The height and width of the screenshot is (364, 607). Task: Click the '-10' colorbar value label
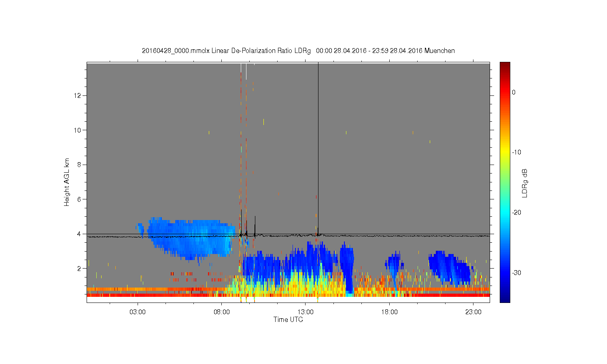tap(517, 152)
